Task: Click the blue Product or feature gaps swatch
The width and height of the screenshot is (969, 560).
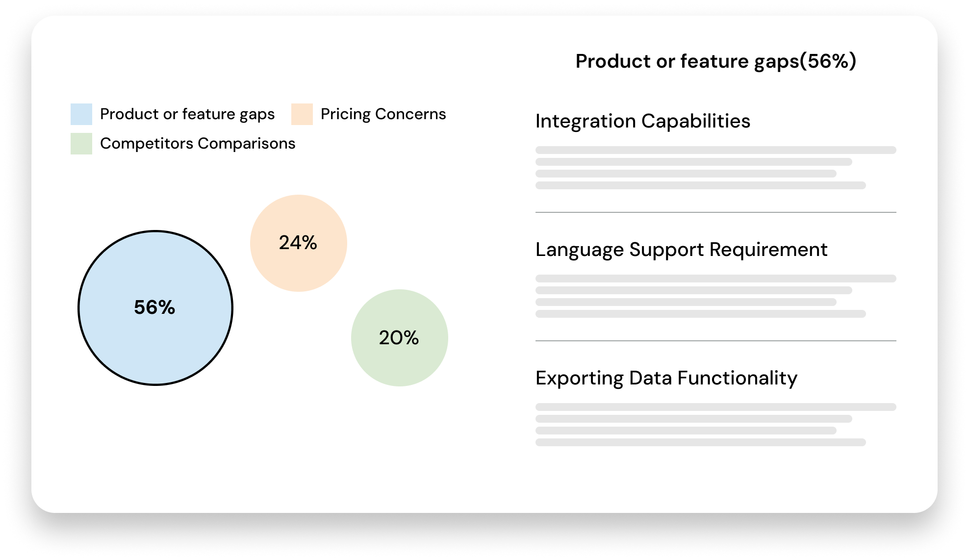Action: coord(81,114)
